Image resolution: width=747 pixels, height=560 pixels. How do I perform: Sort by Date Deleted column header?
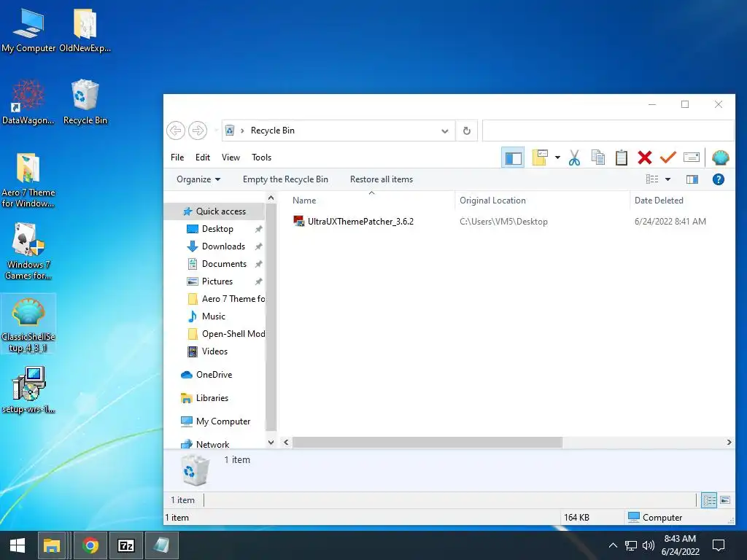pyautogui.click(x=659, y=201)
